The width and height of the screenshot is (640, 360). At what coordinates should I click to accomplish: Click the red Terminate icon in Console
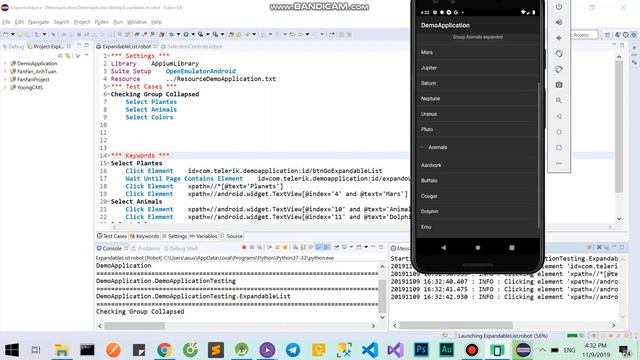pyautogui.click(x=244, y=247)
